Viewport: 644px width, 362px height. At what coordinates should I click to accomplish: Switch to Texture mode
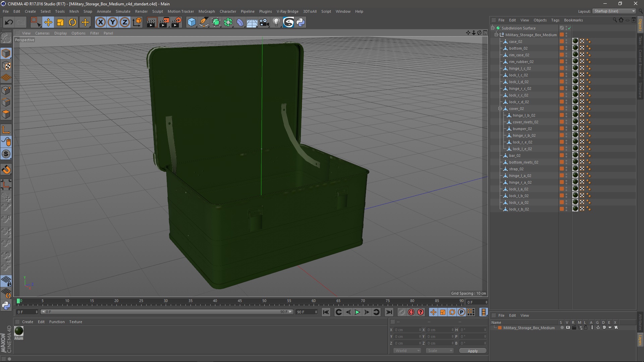6,66
